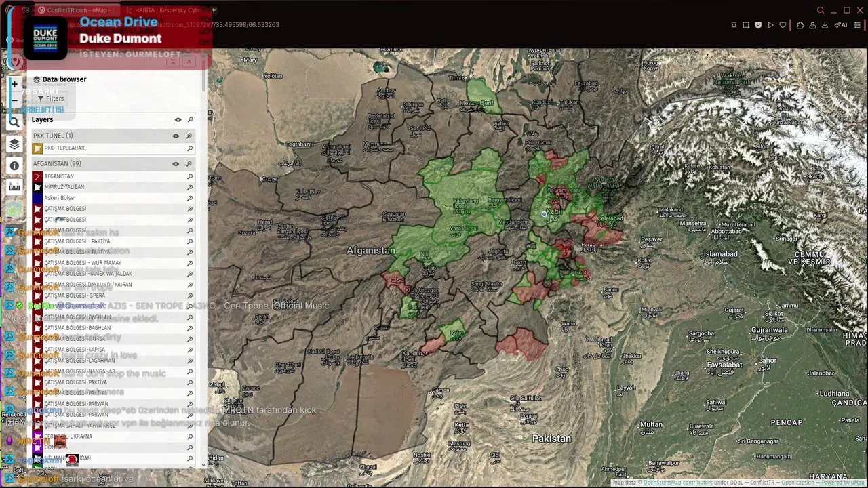
Task: Zoom to the Askeri Bölge feature
Action: (190, 198)
